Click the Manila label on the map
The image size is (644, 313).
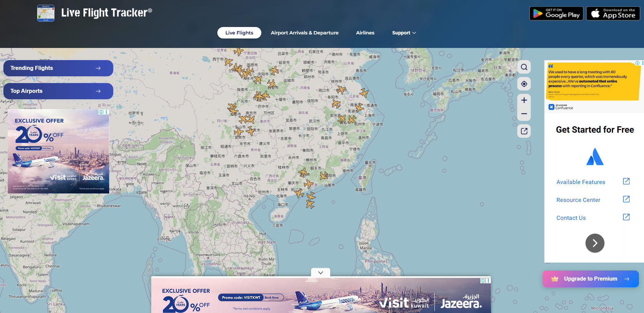pyautogui.click(x=365, y=248)
